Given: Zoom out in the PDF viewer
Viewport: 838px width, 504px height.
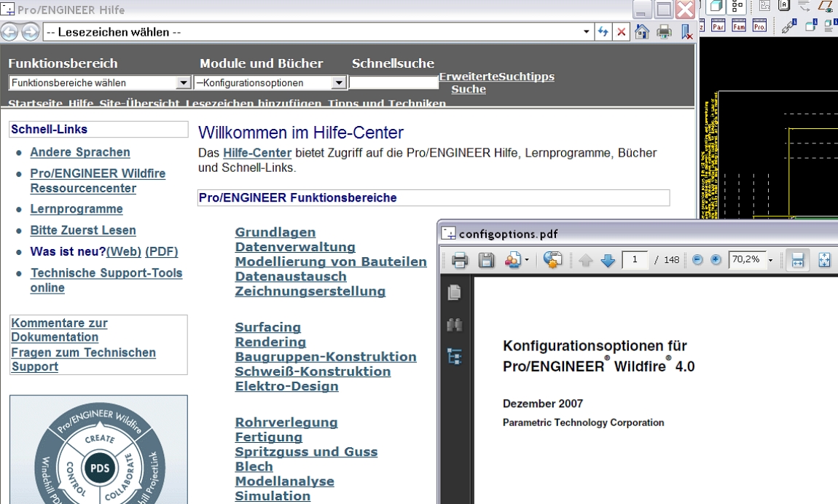Looking at the screenshot, I should pos(697,260).
